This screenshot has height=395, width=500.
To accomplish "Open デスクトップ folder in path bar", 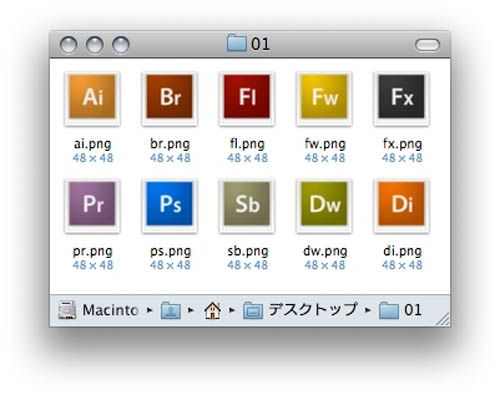I will (300, 310).
